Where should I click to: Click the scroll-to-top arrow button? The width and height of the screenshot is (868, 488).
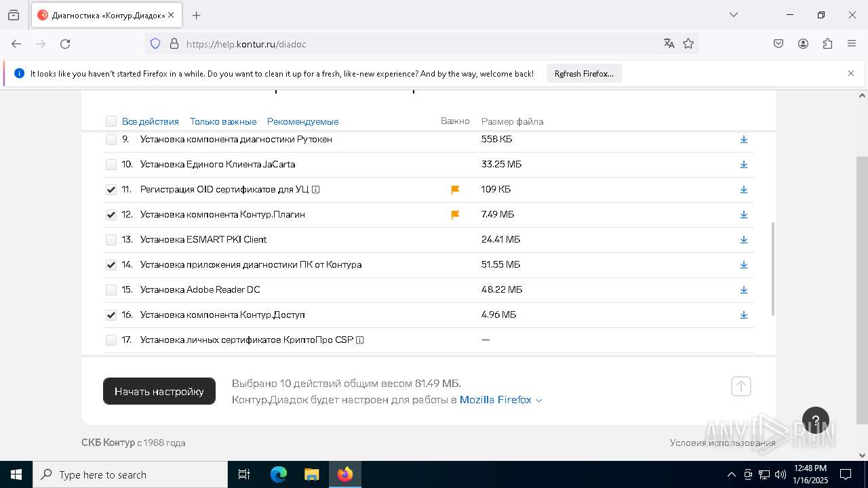click(741, 386)
